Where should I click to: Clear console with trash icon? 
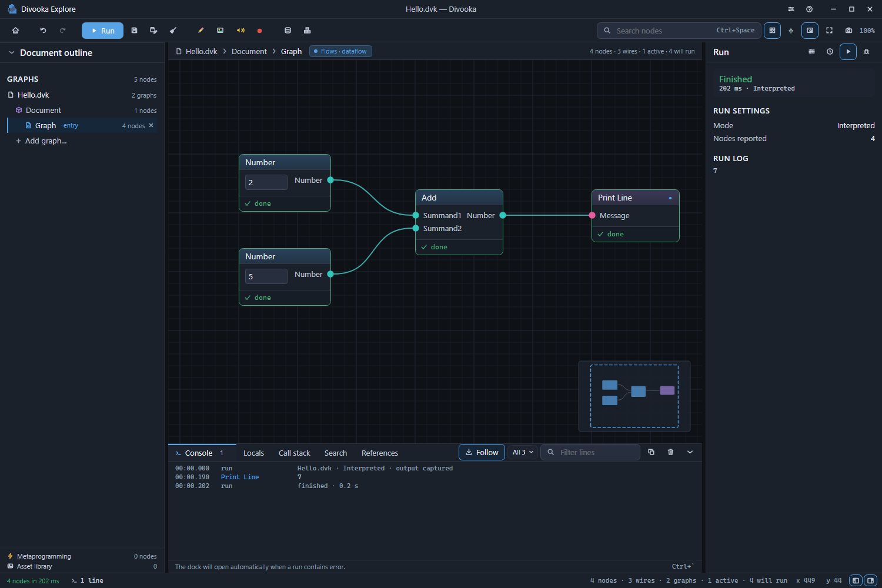pyautogui.click(x=670, y=452)
